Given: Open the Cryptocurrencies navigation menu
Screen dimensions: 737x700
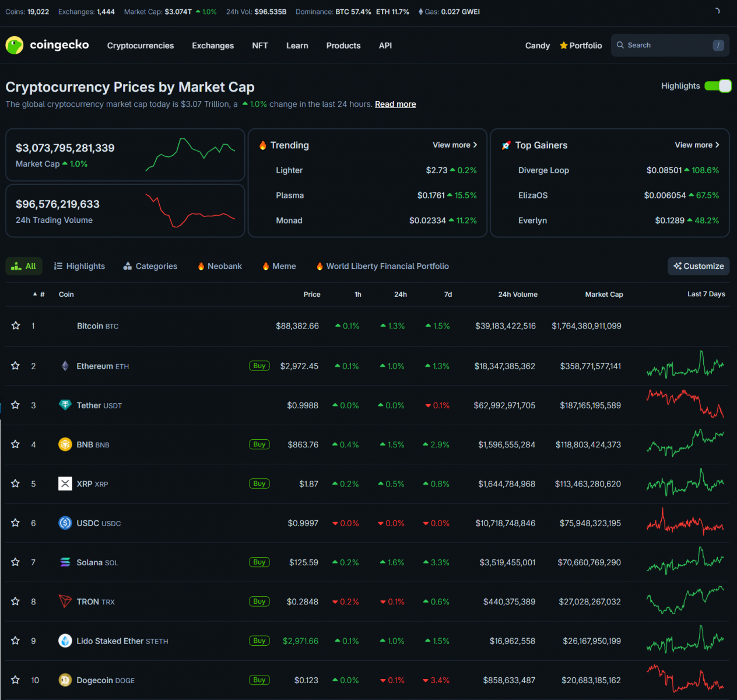Looking at the screenshot, I should pos(141,45).
